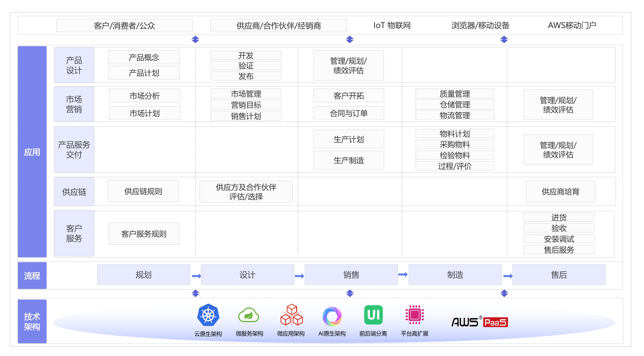Select the 流程 layer label
Image resolution: width=644 pixels, height=356 pixels.
click(x=32, y=276)
